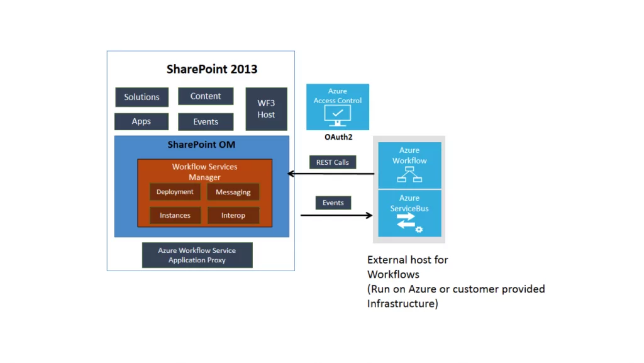644x363 pixels.
Task: Select the Interop block
Action: (233, 215)
